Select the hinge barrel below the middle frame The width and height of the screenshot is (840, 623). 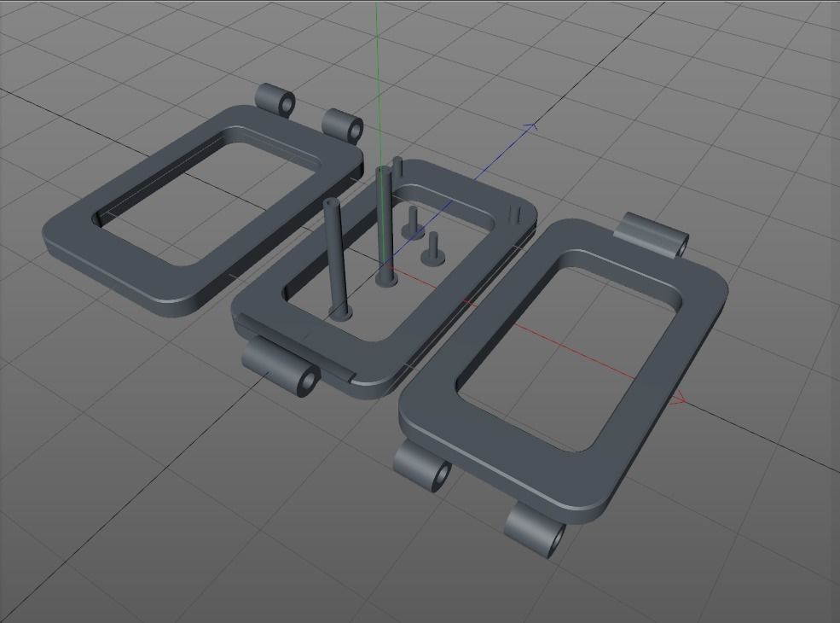point(281,365)
